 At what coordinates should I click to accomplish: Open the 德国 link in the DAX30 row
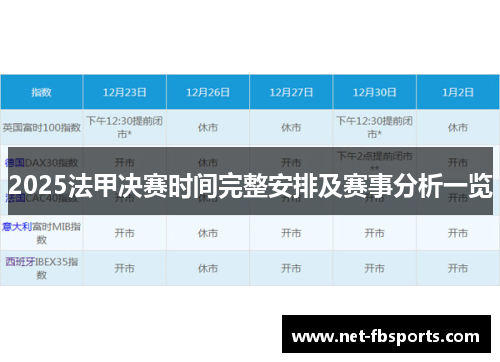(x=15, y=163)
